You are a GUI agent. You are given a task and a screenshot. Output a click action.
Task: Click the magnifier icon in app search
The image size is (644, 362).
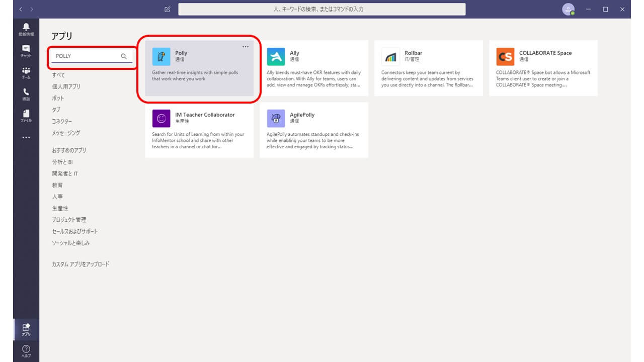point(124,56)
